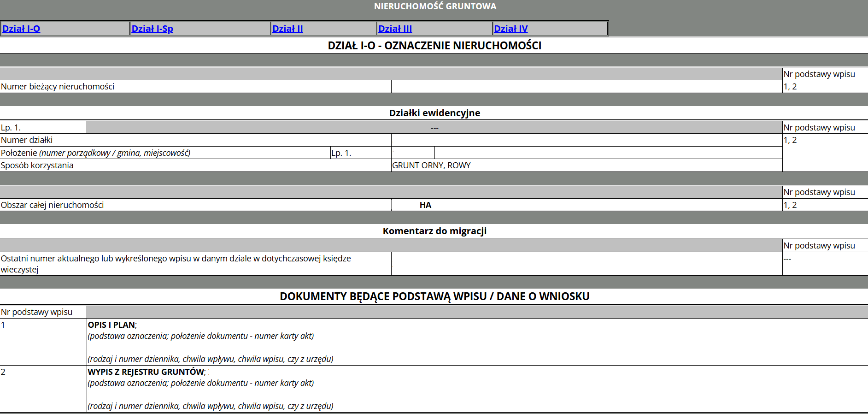
Task: Select the Numer działki row label
Action: [27, 140]
